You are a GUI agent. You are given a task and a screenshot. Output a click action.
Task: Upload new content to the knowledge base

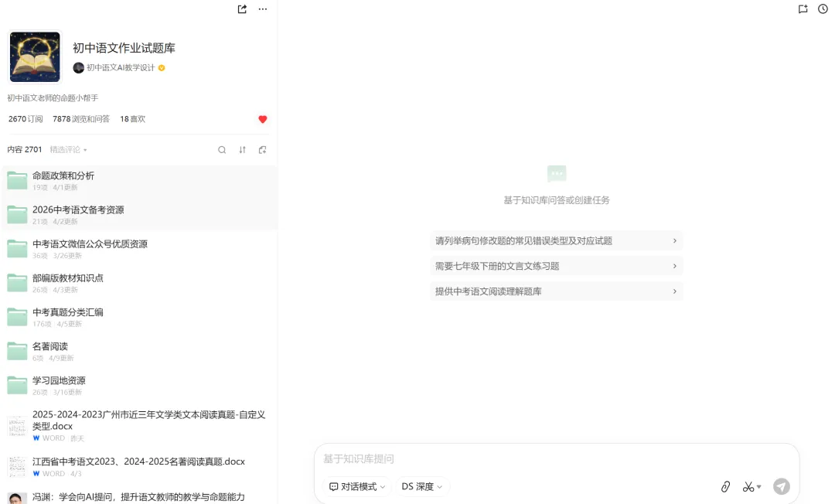[262, 149]
